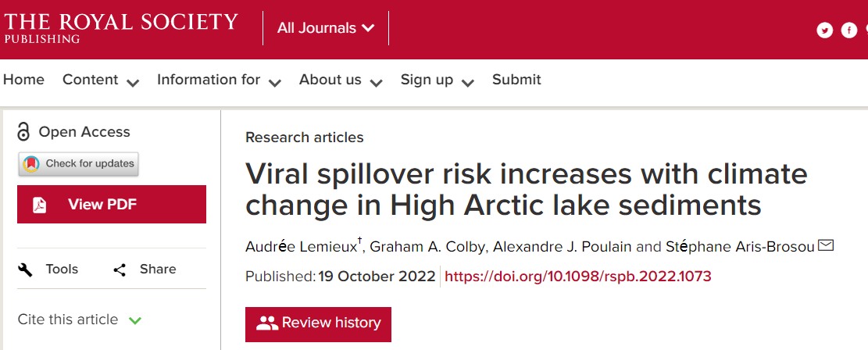This screenshot has height=350, width=868.
Task: Open the Facebook social icon
Action: click(x=849, y=30)
